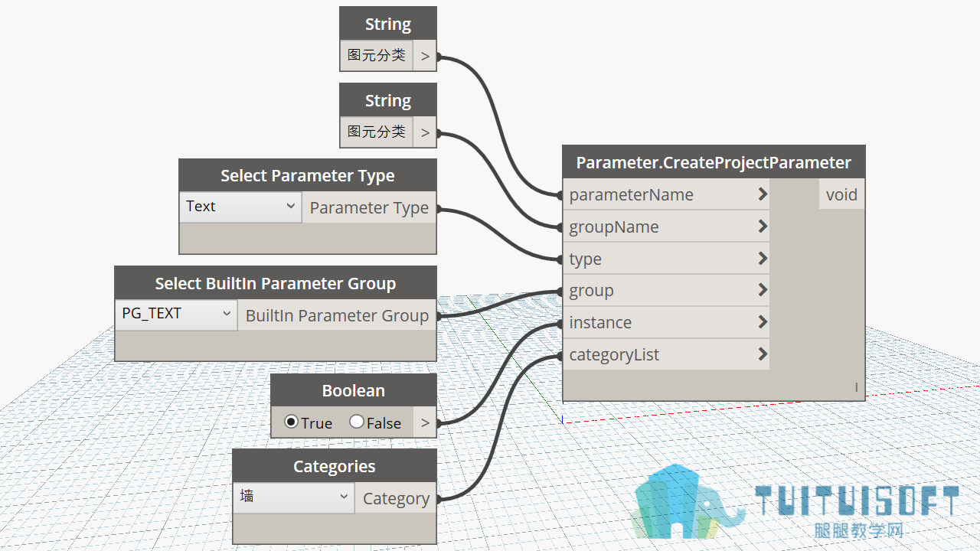Open the PG_TEXT parameter group dropdown

click(x=176, y=315)
